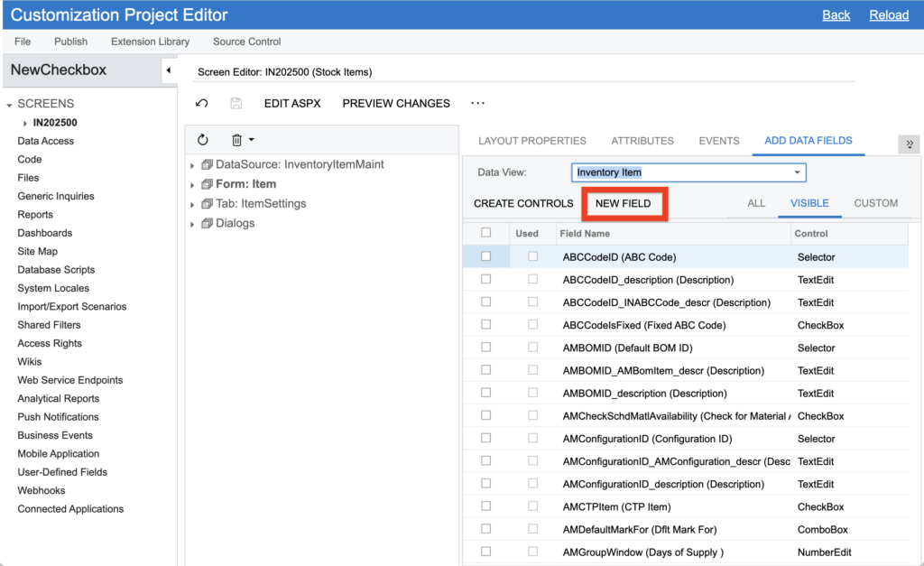Open the Publish menu

(70, 42)
